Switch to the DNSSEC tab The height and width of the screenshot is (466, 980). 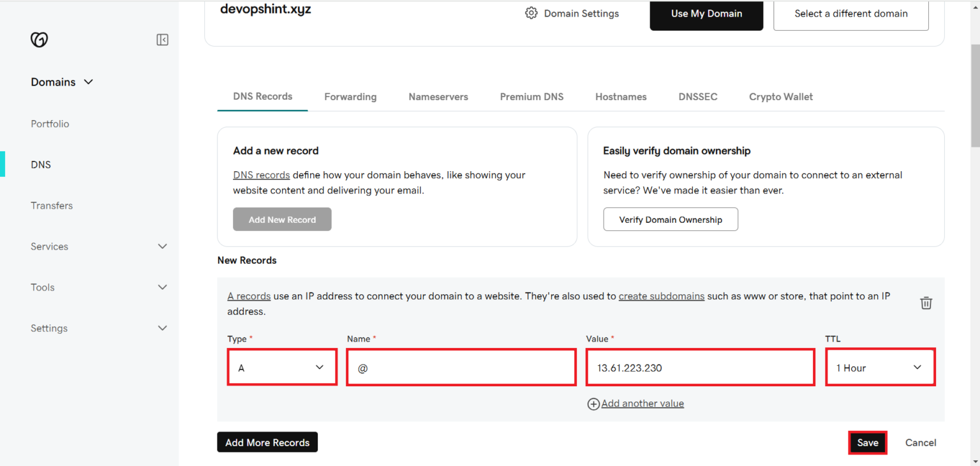coord(698,96)
